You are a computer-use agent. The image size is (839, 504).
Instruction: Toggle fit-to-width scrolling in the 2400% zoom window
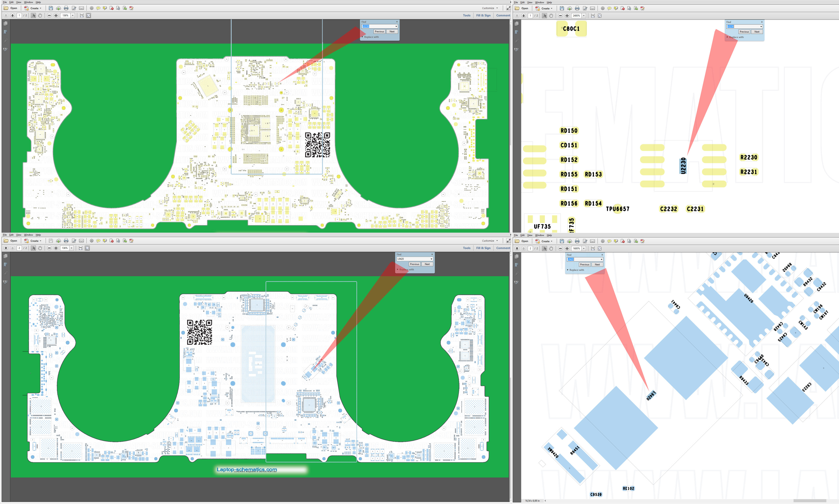(x=593, y=16)
